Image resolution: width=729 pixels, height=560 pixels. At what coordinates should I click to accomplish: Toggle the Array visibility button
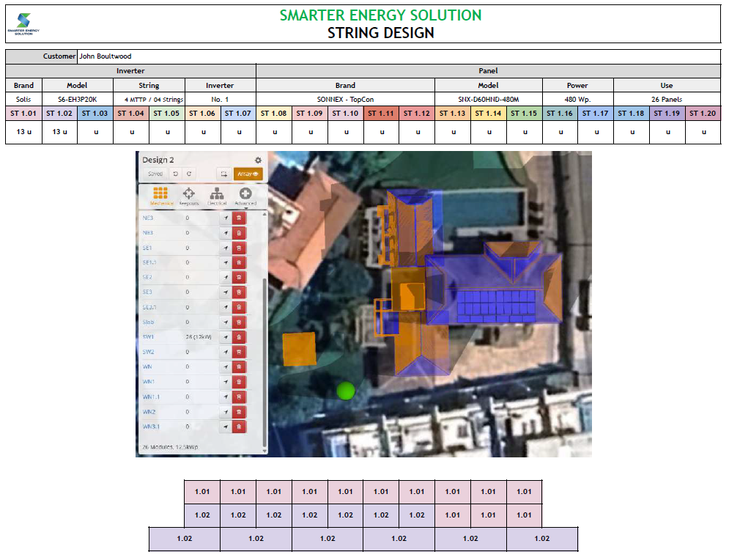[248, 174]
